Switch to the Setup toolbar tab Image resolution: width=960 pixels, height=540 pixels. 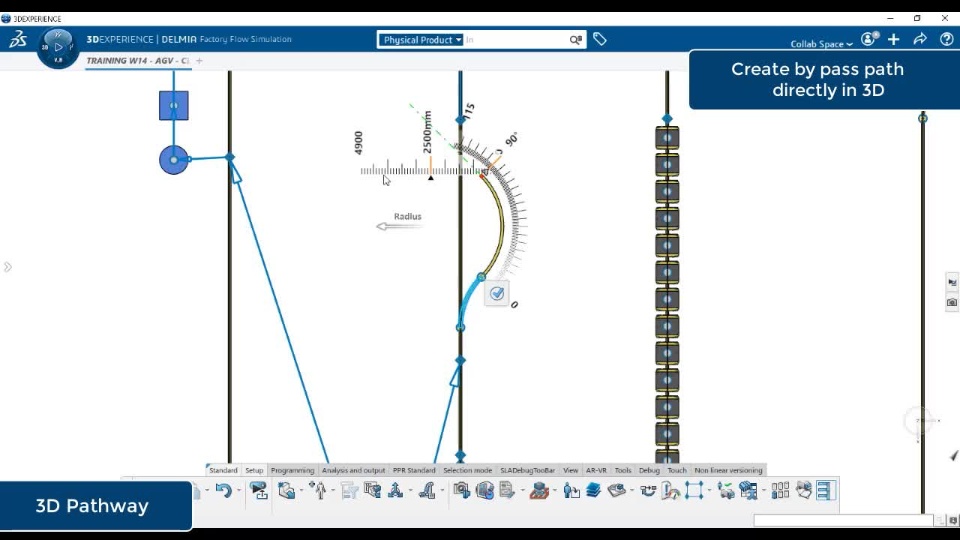(x=254, y=470)
